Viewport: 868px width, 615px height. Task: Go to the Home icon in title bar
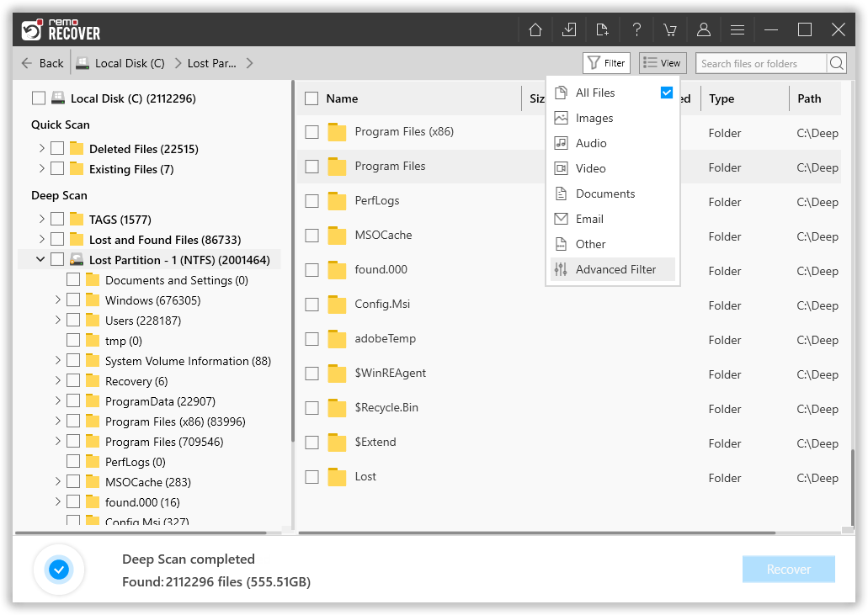click(x=535, y=29)
